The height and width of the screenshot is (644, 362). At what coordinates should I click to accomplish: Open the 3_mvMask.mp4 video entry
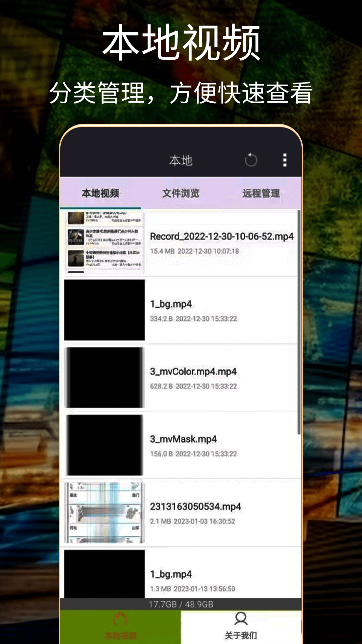coord(183,439)
